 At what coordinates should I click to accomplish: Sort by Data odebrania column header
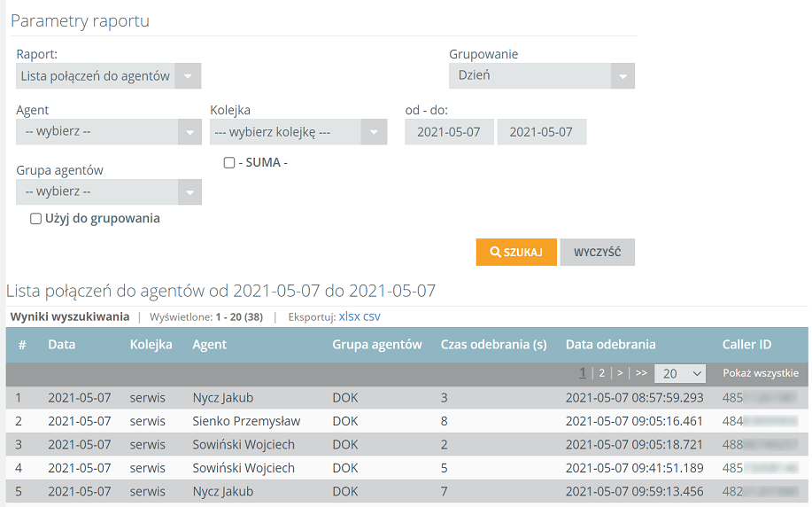coord(611,345)
